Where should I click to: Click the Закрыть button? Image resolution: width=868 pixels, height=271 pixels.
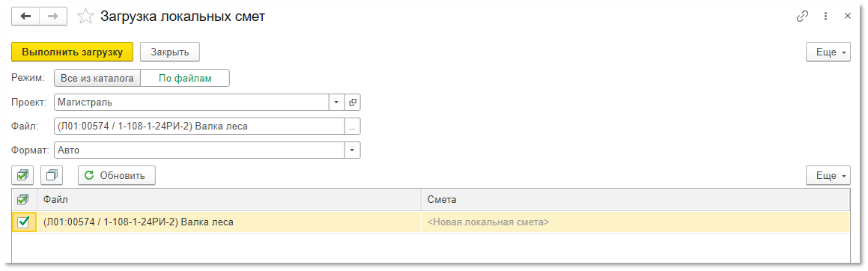(170, 52)
